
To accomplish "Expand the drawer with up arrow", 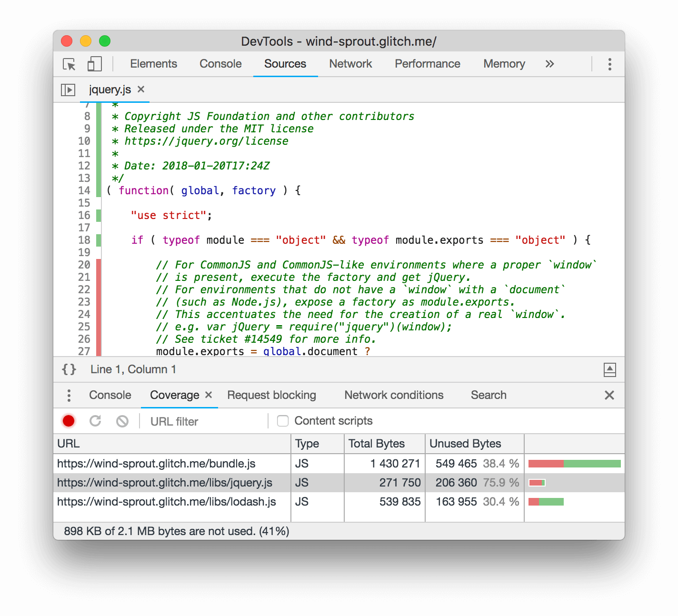I will pos(609,369).
